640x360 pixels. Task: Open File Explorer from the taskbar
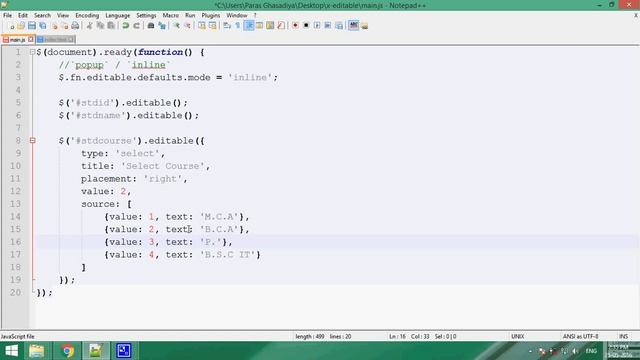coord(36,351)
